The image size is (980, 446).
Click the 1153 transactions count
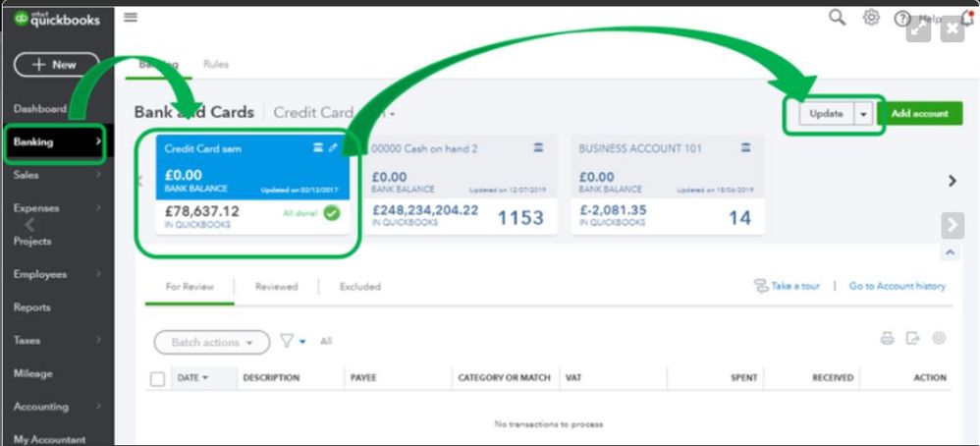[x=520, y=217]
